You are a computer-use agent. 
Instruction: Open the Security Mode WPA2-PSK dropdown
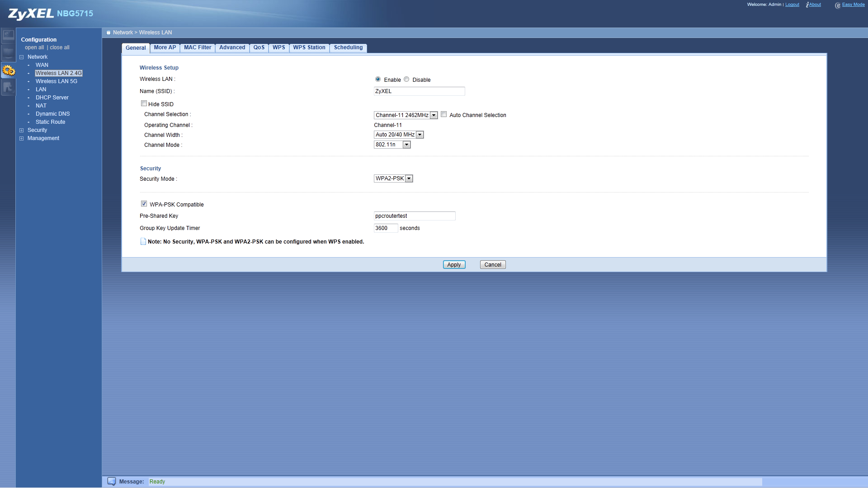[x=393, y=178]
